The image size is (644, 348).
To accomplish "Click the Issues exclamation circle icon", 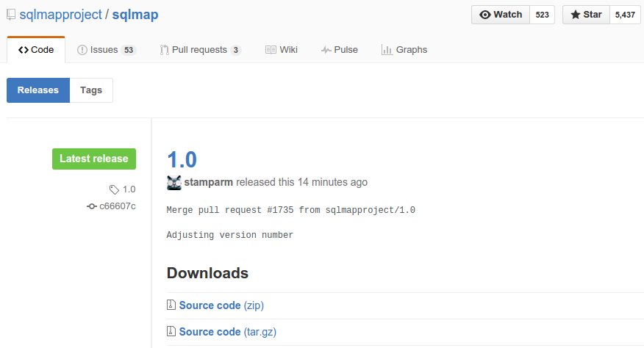I will (x=82, y=50).
